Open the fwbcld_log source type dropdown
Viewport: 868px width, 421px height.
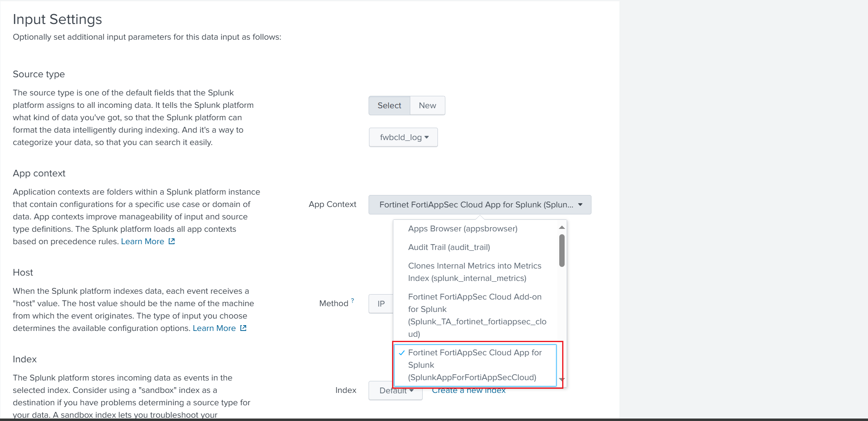tap(403, 137)
